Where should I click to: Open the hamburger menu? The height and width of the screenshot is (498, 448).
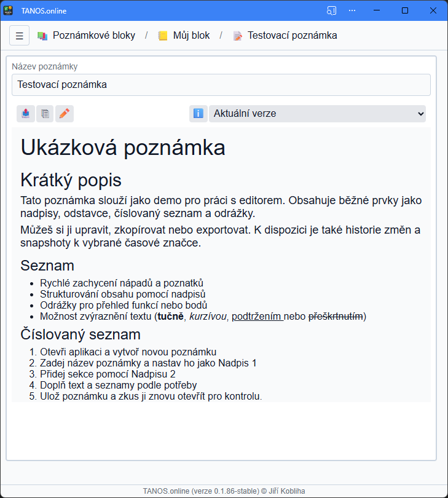click(19, 36)
